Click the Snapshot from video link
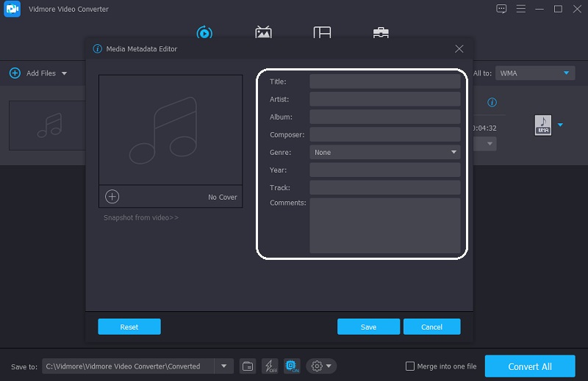The image size is (588, 381). tap(141, 217)
